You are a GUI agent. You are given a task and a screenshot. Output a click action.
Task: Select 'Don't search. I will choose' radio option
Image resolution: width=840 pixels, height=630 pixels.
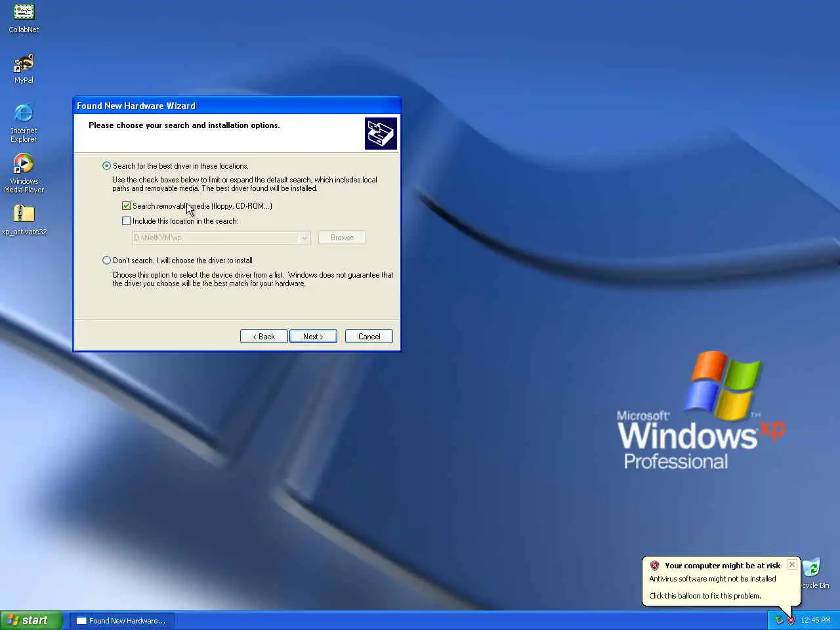tap(106, 261)
